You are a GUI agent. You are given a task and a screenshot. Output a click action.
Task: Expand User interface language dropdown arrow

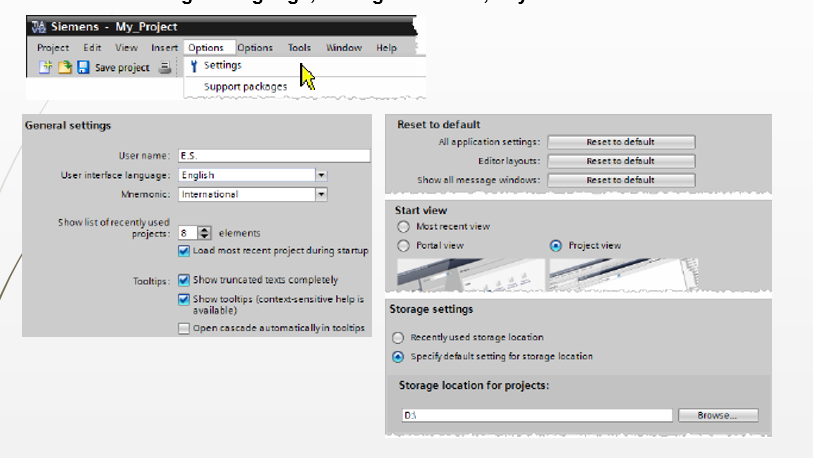(x=321, y=175)
